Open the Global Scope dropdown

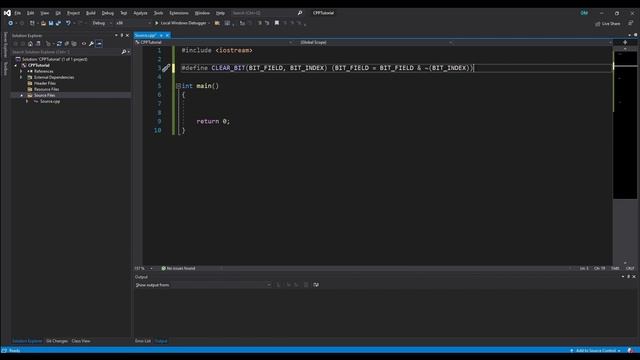pos(375,42)
